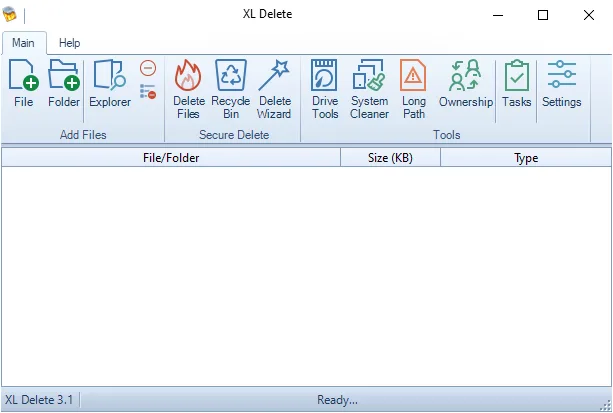Open the Recycle Bin secure delete
This screenshot has height=413, width=613.
click(231, 89)
